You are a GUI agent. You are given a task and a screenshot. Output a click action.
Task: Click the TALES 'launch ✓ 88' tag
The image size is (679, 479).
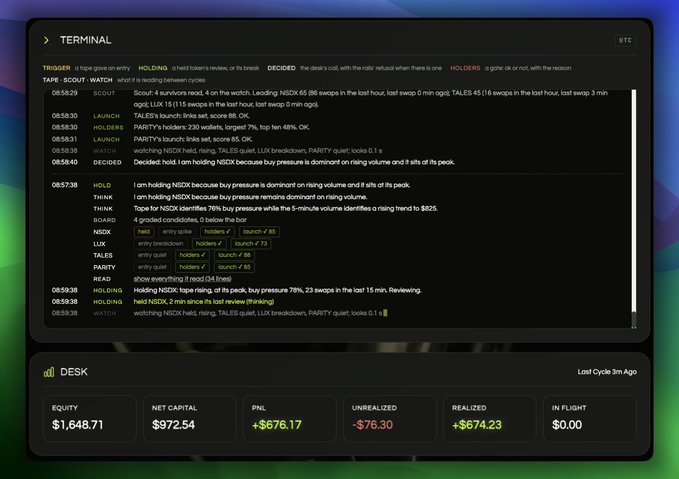click(x=234, y=255)
